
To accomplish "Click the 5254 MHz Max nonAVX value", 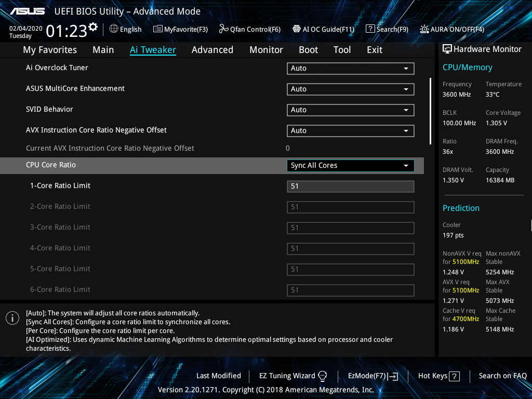I will click(500, 272).
